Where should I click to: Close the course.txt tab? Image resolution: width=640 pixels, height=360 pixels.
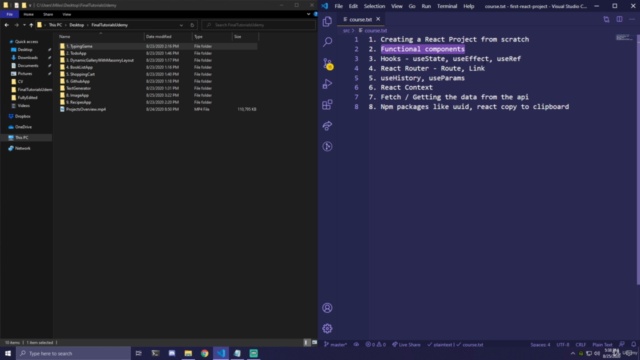[378, 19]
